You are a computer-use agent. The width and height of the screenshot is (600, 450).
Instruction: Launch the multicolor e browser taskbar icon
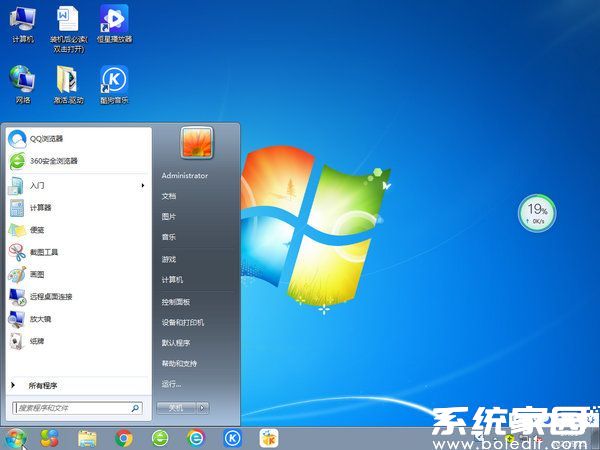(x=196, y=439)
